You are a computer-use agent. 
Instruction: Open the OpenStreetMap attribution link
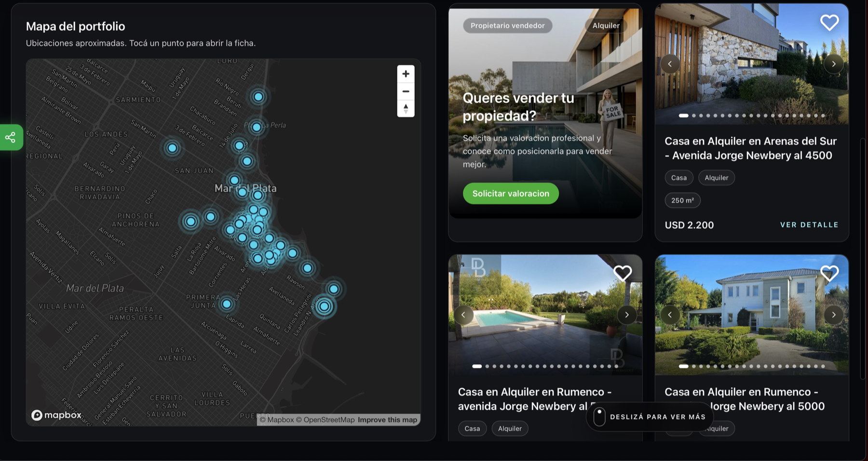325,420
